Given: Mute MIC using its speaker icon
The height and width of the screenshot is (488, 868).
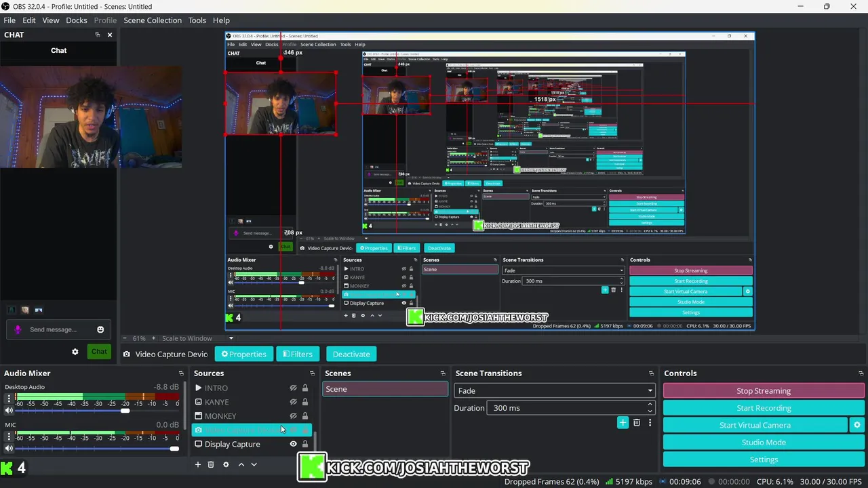Looking at the screenshot, I should click(9, 449).
